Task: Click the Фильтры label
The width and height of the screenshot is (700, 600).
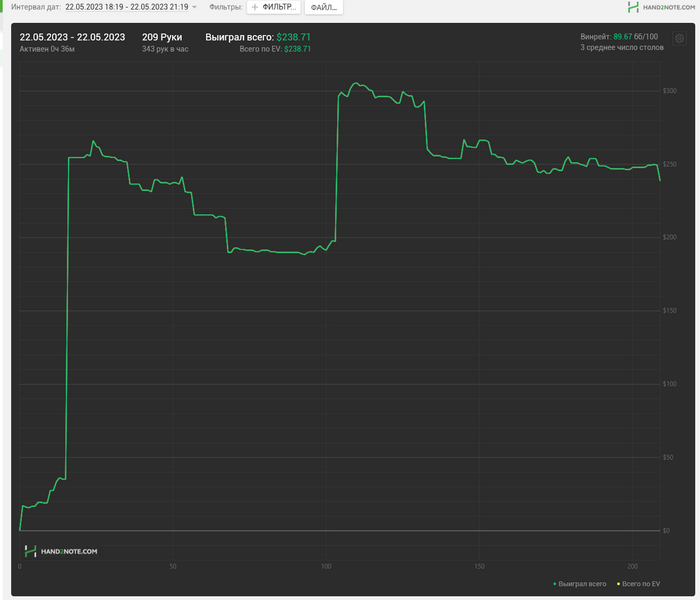Action: (x=225, y=7)
